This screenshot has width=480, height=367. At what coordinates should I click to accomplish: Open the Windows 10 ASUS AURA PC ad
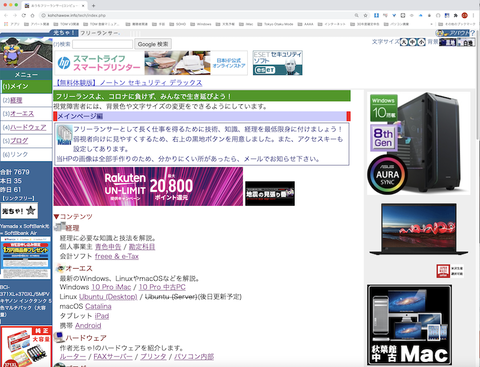click(x=419, y=143)
